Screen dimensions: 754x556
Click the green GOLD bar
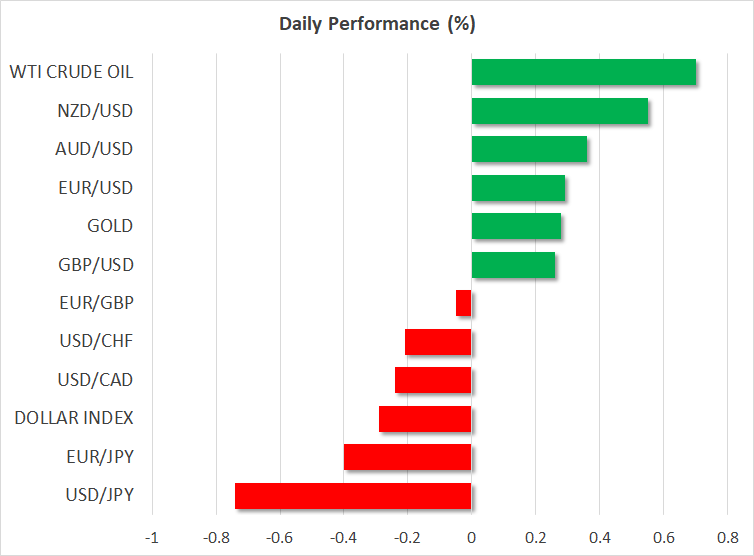[x=516, y=226]
